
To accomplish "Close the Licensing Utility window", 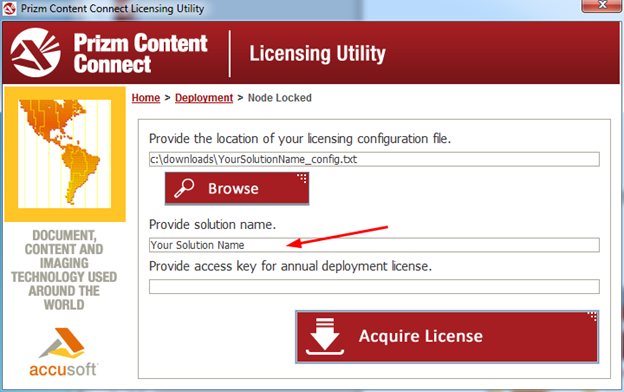I will pos(601,6).
